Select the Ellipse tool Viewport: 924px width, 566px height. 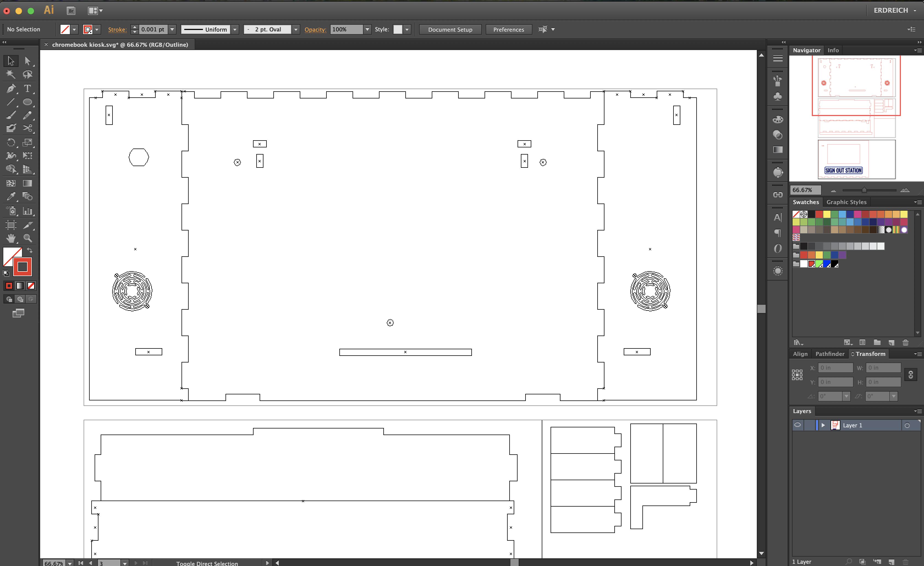(28, 102)
